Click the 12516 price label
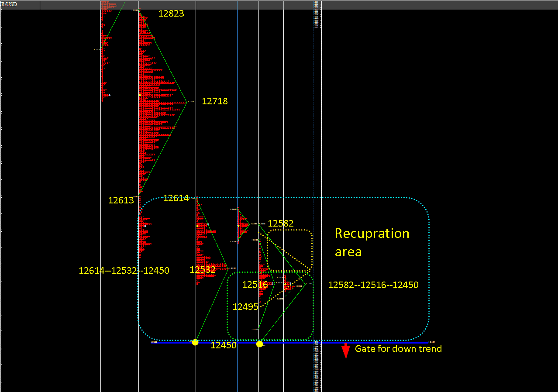Viewport: 558px width, 392px height. coord(255,285)
